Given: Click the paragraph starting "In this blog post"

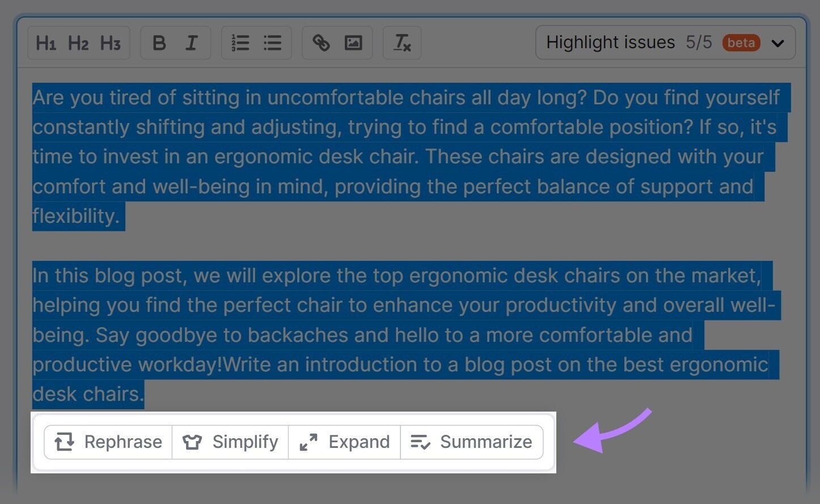Looking at the screenshot, I should click(397, 334).
